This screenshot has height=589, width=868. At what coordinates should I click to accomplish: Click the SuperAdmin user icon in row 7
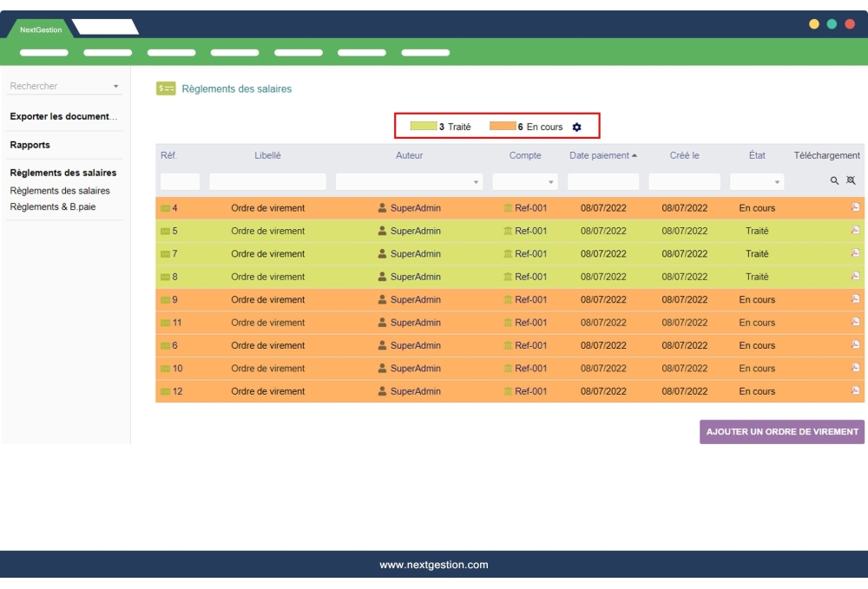pos(382,254)
